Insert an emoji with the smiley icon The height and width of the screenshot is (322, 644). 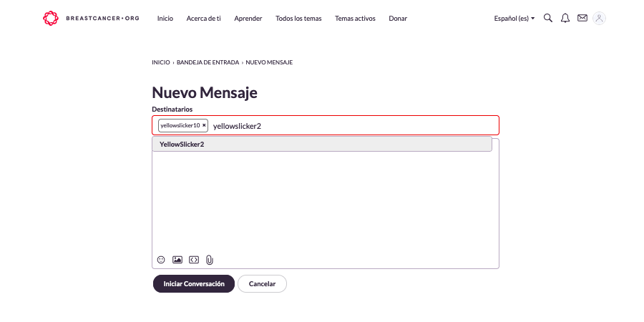pos(161,260)
